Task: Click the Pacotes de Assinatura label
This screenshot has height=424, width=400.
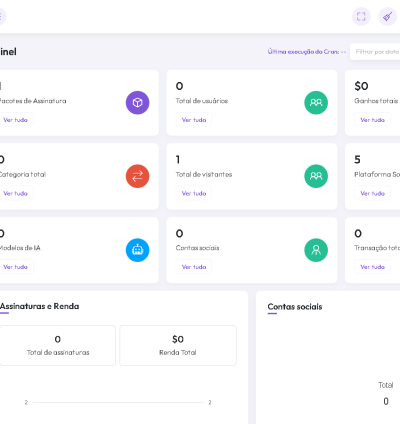Action: [33, 101]
